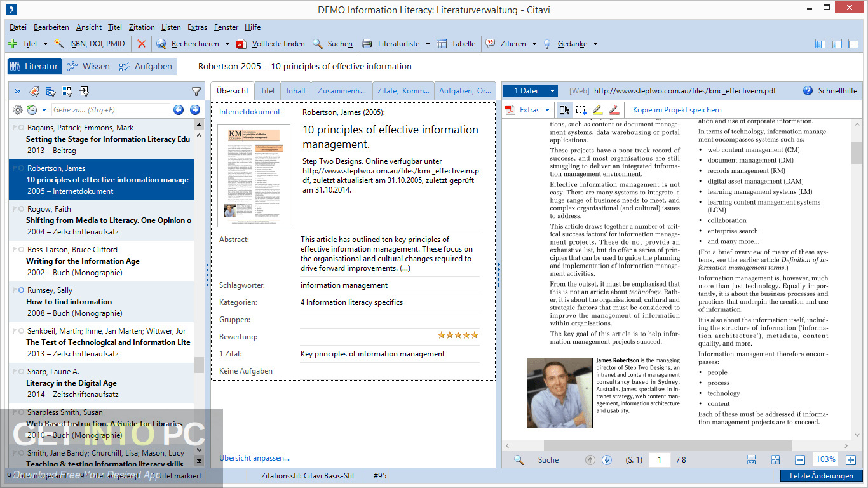This screenshot has width=868, height=488.
Task: Click Kopie im Projekt speichern link
Action: tap(677, 110)
